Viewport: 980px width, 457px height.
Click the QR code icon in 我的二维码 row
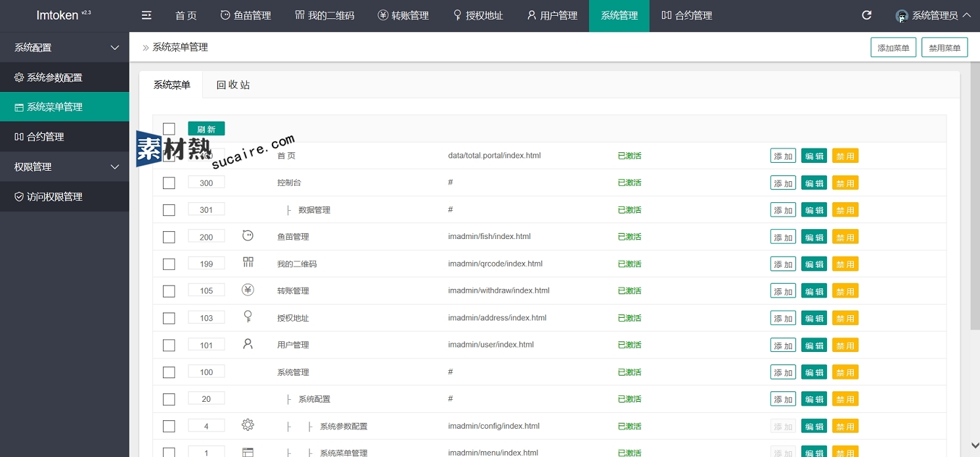point(248,263)
